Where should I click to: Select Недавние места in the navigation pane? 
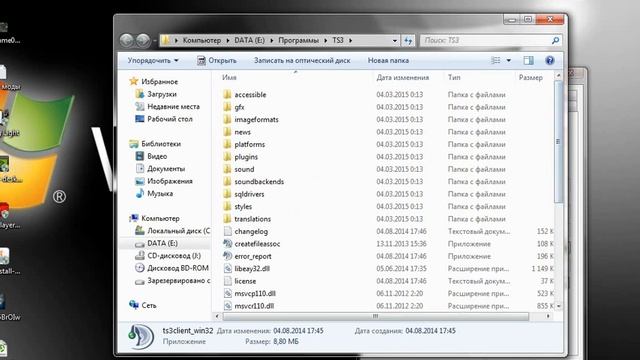click(173, 107)
